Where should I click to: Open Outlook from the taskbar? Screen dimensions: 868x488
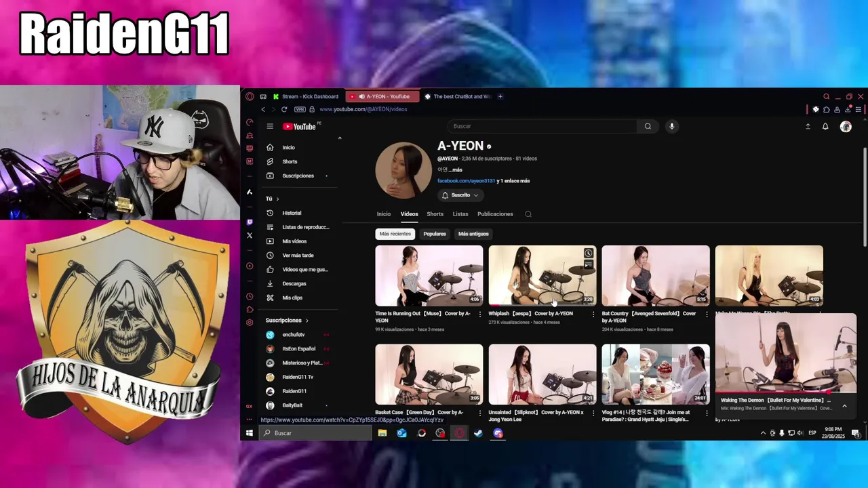pos(401,433)
